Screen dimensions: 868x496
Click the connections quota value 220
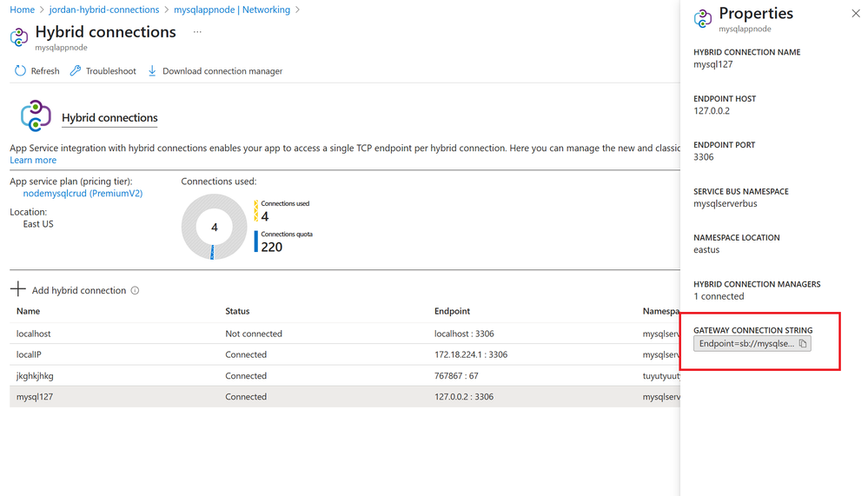(x=272, y=247)
